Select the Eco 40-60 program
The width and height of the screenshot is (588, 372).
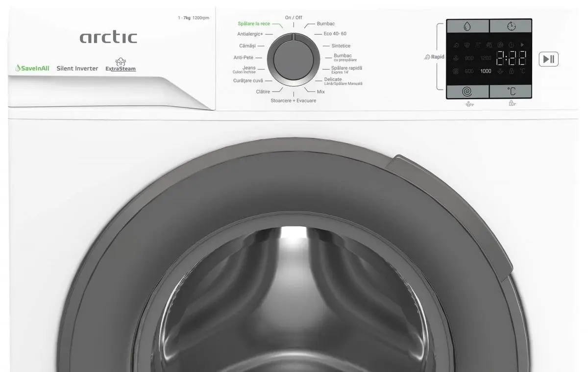tap(335, 34)
